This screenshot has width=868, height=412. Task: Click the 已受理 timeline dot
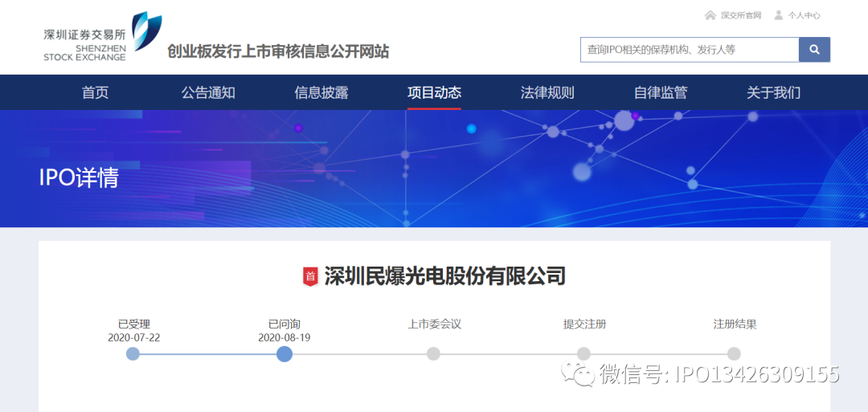point(133,354)
